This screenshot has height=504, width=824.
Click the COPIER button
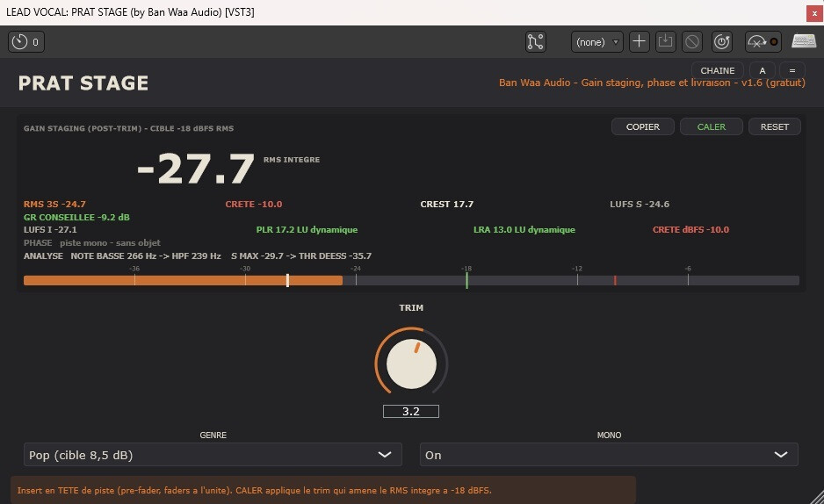pyautogui.click(x=643, y=126)
